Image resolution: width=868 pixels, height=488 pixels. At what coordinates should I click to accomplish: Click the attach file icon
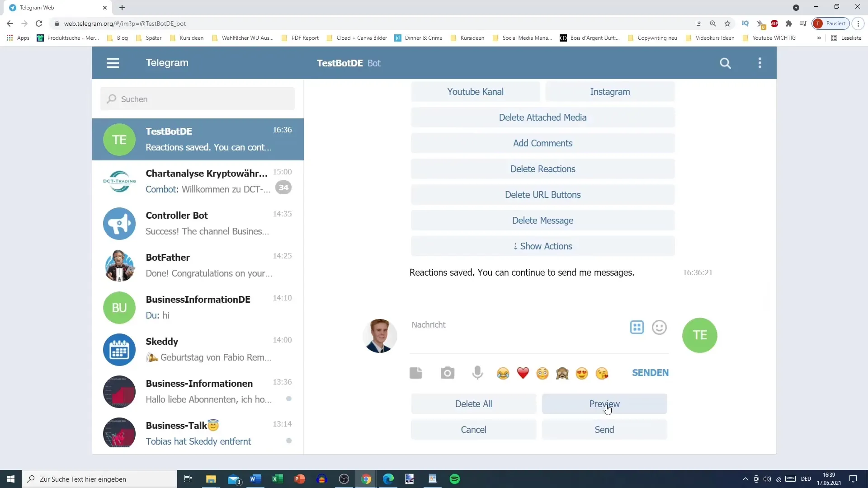coord(415,372)
